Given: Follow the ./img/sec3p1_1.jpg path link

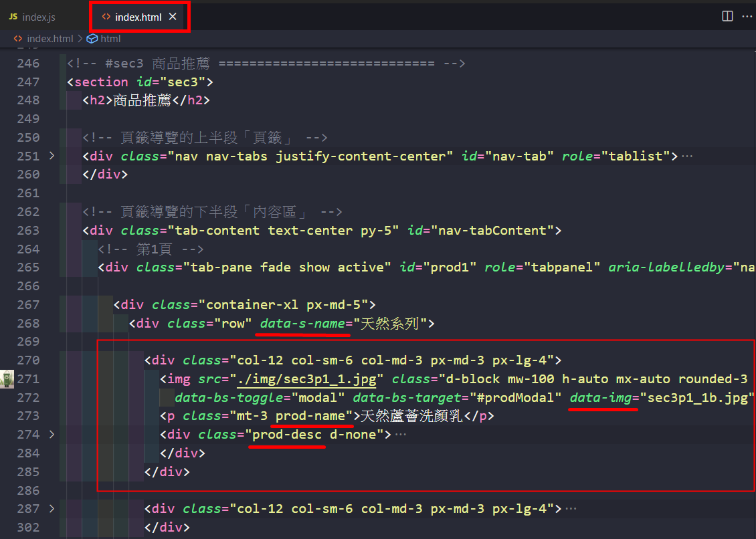Looking at the screenshot, I should [306, 379].
